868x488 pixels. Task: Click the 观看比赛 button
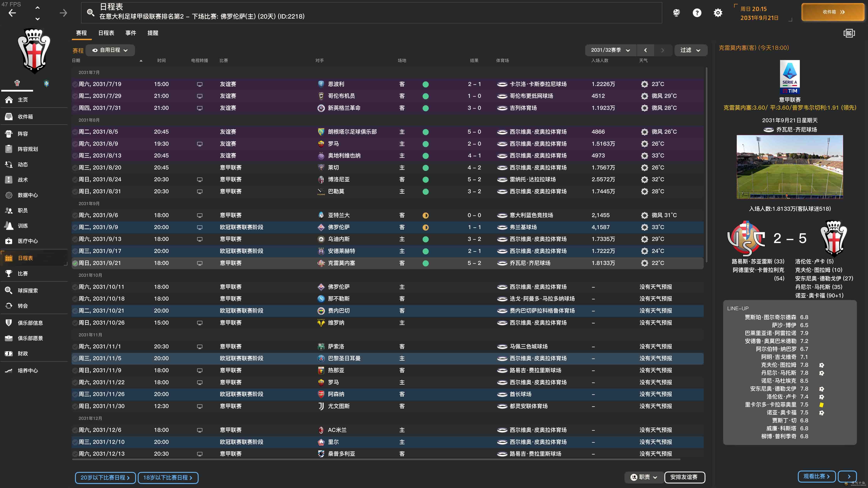(x=816, y=476)
